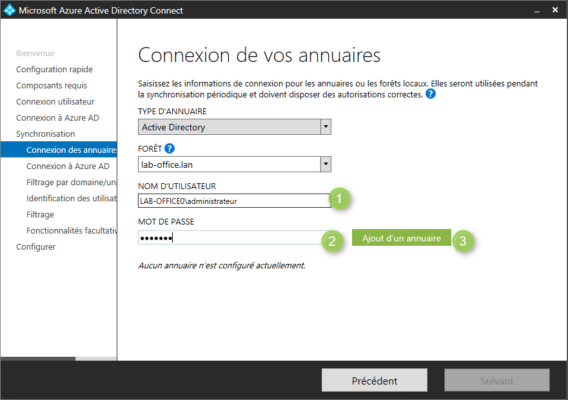The width and height of the screenshot is (568, 400).
Task: Open help icon after description text
Action: point(430,94)
